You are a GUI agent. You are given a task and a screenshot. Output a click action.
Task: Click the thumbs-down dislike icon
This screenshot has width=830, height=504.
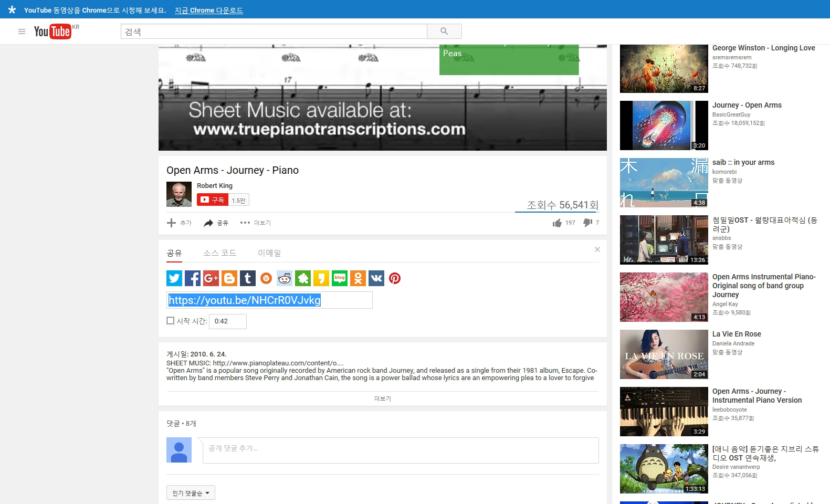click(x=587, y=223)
